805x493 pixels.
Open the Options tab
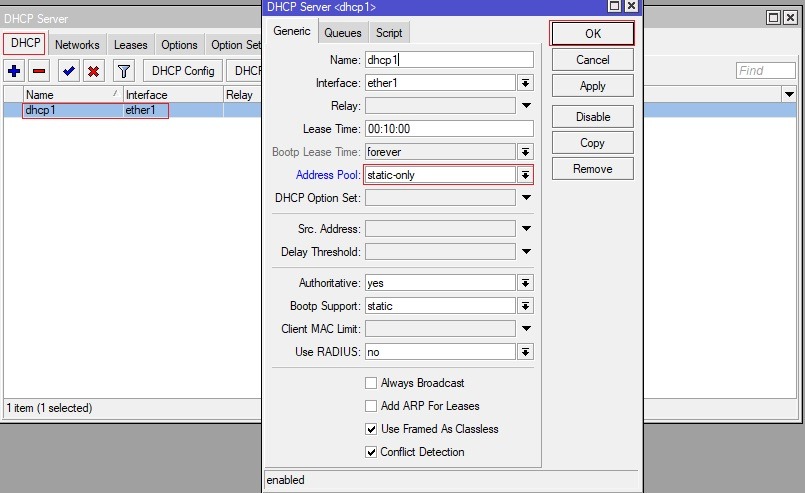[x=179, y=45]
